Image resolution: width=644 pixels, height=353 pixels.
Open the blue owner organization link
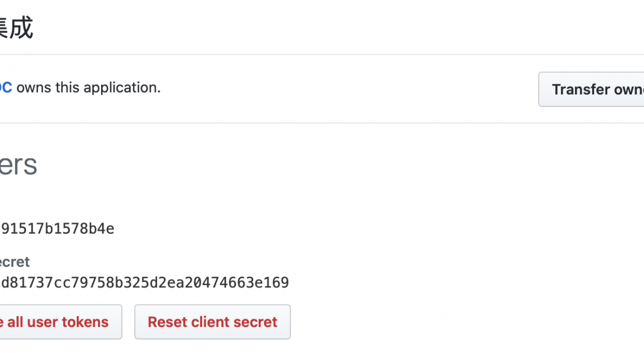click(5, 88)
